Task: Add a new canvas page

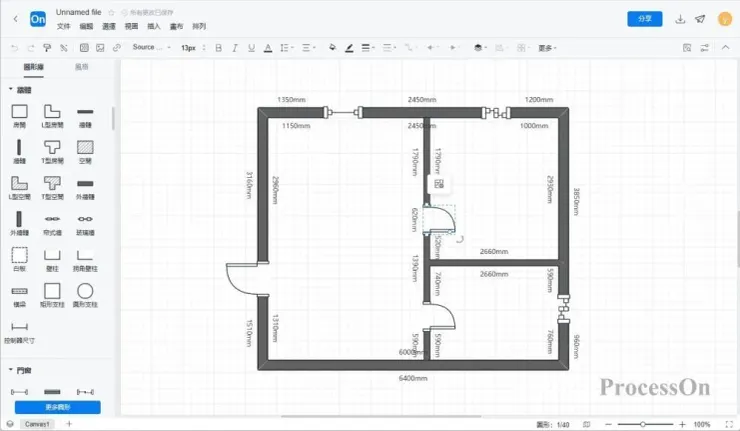Action: pyautogui.click(x=69, y=424)
